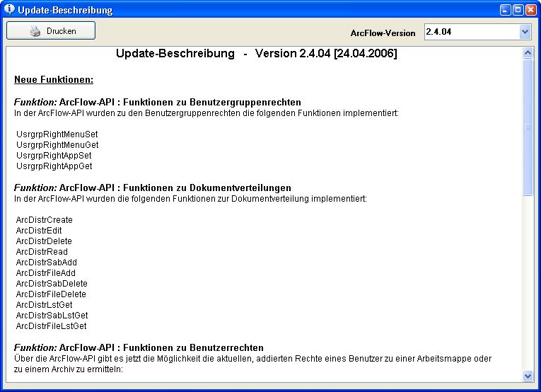Click the text 'ArcDistrLstGet'

(x=44, y=305)
